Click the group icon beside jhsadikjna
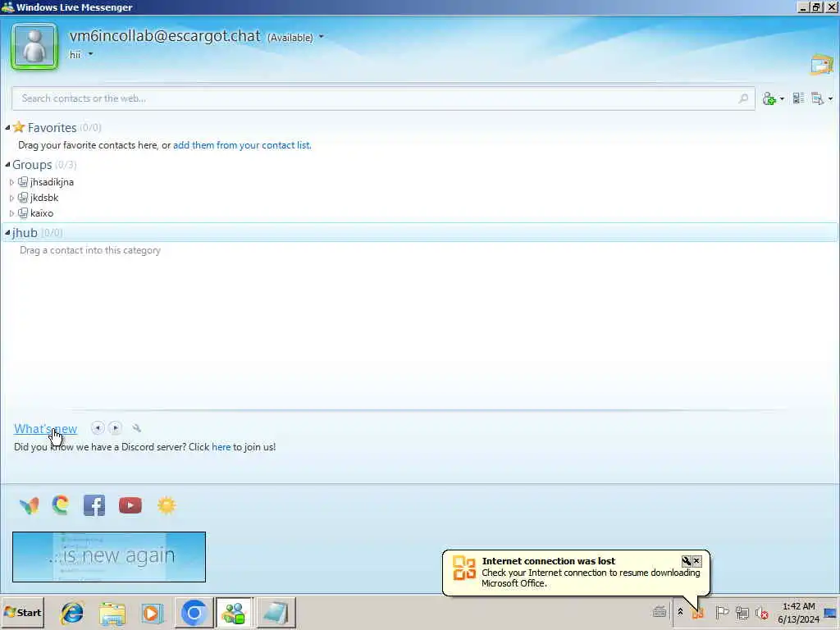 [22, 182]
